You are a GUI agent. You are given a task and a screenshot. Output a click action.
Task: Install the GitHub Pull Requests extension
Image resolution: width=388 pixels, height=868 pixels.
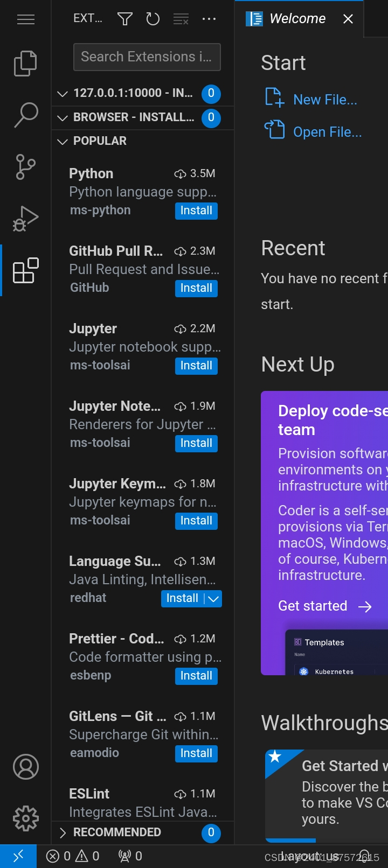coord(196,288)
